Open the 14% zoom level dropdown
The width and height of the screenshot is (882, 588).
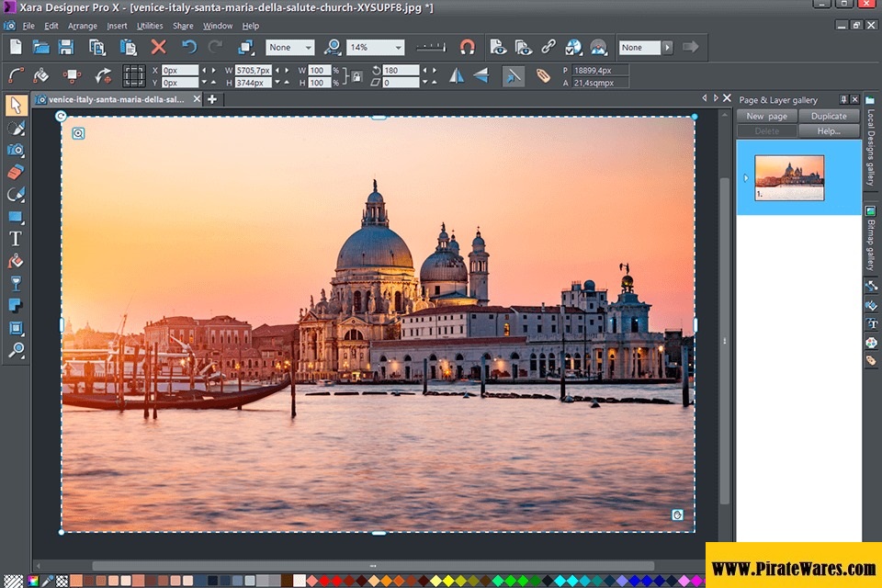[x=398, y=47]
